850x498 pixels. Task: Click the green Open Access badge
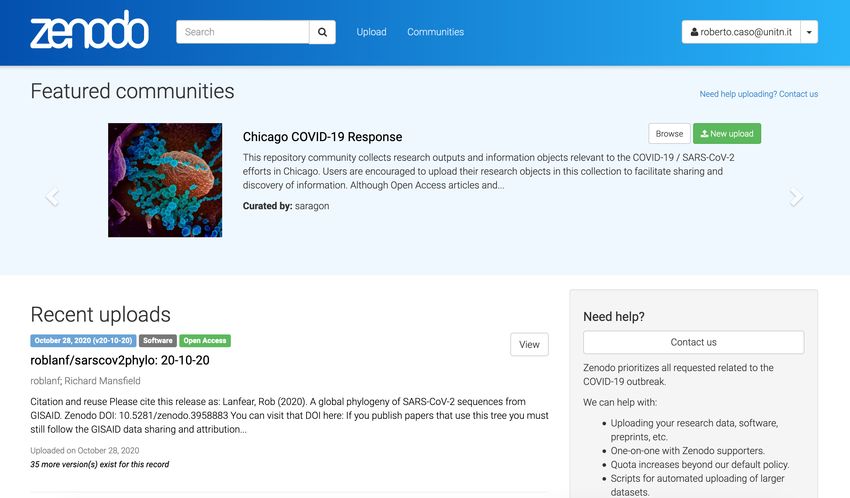pos(204,341)
